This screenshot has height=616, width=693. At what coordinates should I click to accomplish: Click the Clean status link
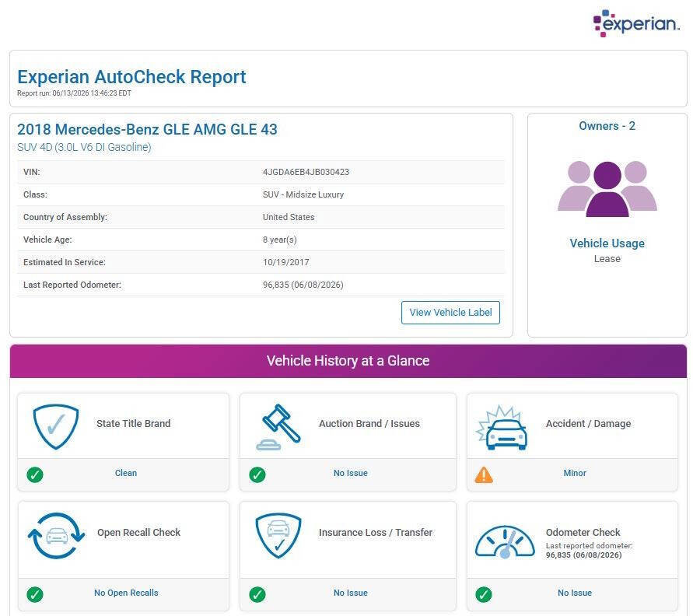point(126,473)
